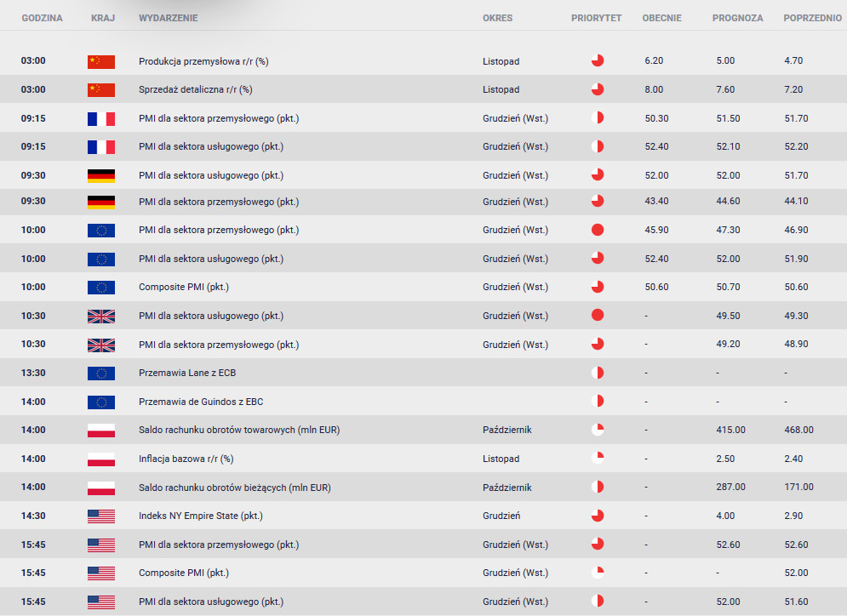Image resolution: width=847 pixels, height=616 pixels.
Task: Click Poland flag beside Inflacja bazowa row
Action: coord(101,459)
